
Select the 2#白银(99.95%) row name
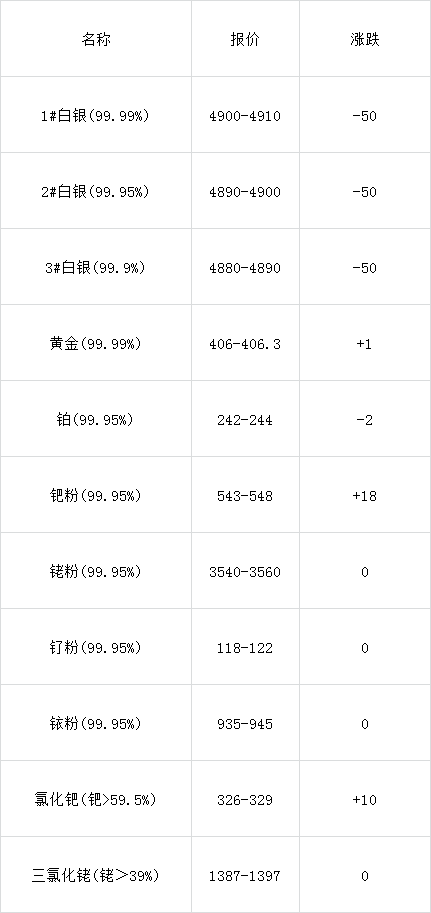click(96, 192)
